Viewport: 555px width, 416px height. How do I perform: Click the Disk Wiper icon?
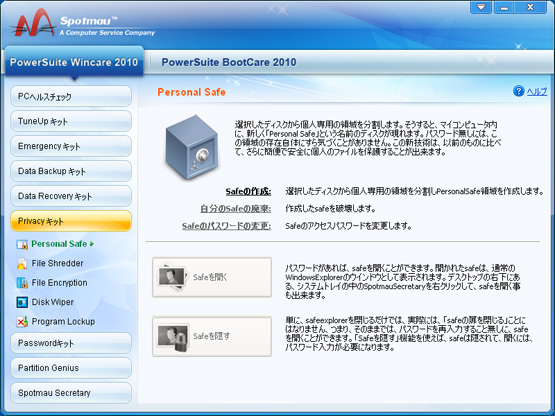click(22, 302)
